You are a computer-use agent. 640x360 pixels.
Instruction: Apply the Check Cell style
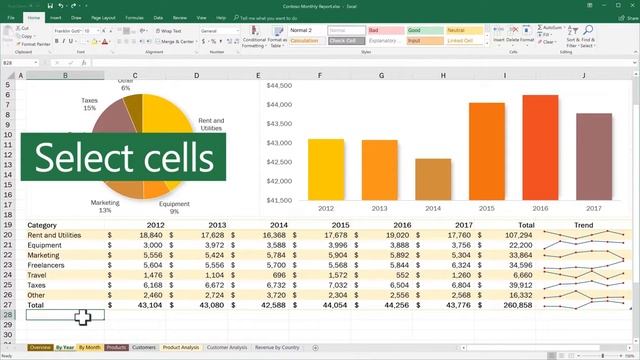(x=346, y=41)
